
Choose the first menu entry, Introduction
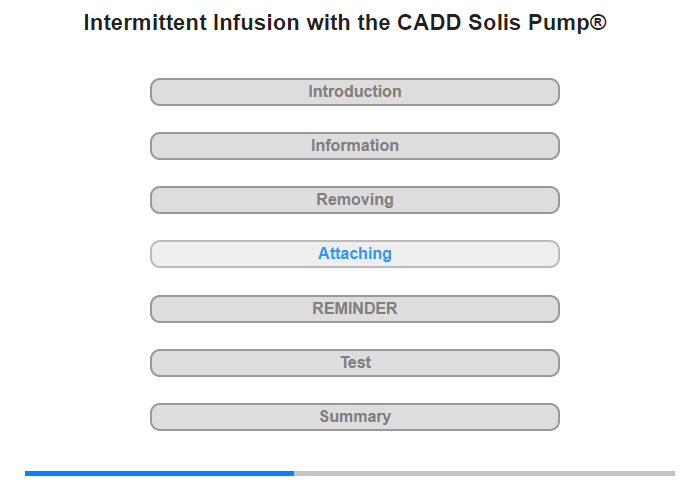pyautogui.click(x=354, y=92)
